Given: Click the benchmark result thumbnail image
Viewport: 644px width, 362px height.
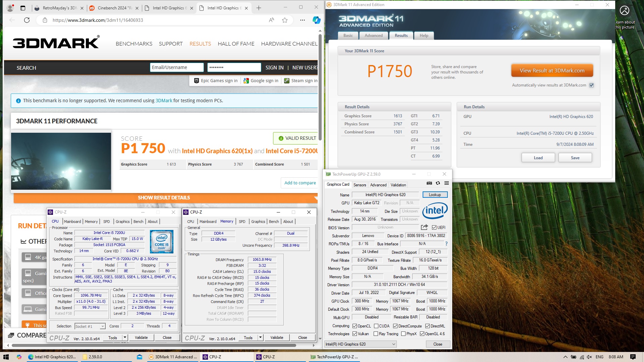Looking at the screenshot, I should [x=61, y=161].
